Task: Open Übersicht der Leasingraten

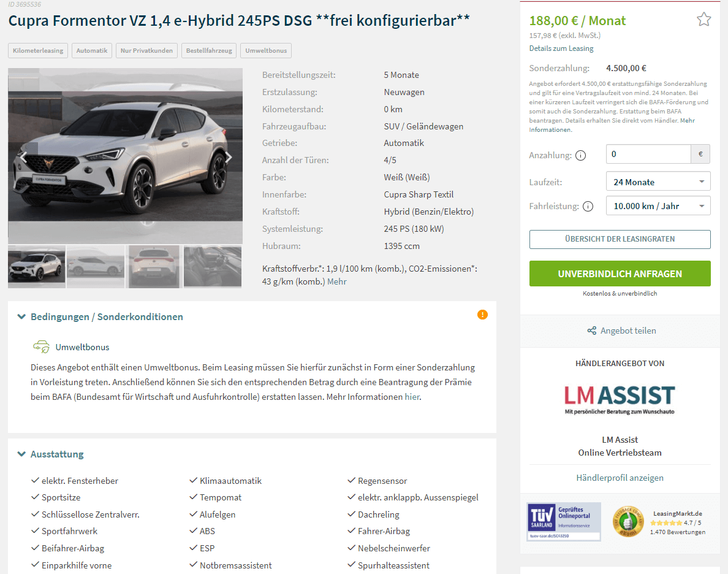Action: click(620, 239)
